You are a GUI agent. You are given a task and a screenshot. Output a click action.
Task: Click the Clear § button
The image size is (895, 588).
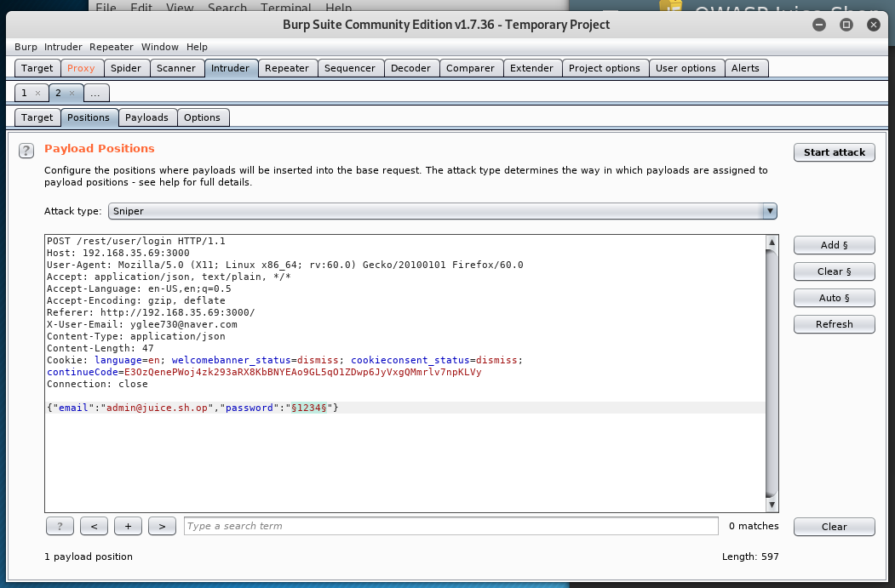click(x=835, y=271)
